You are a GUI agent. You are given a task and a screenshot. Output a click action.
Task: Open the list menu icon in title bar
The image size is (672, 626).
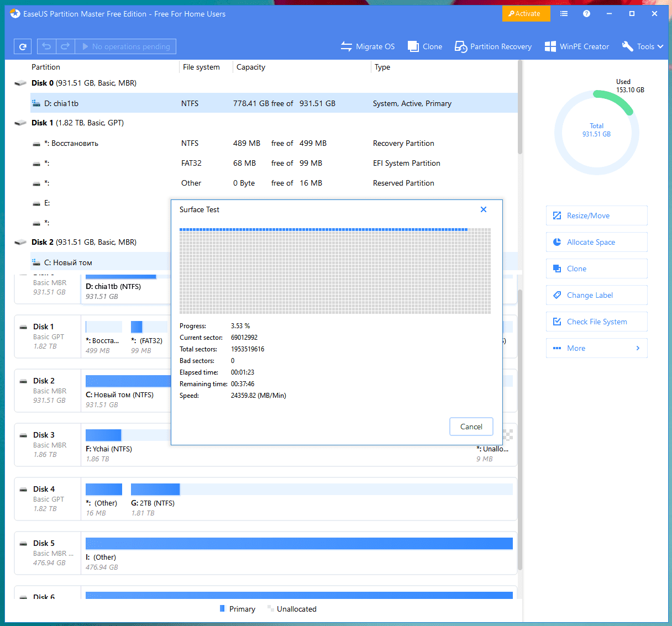pos(564,14)
